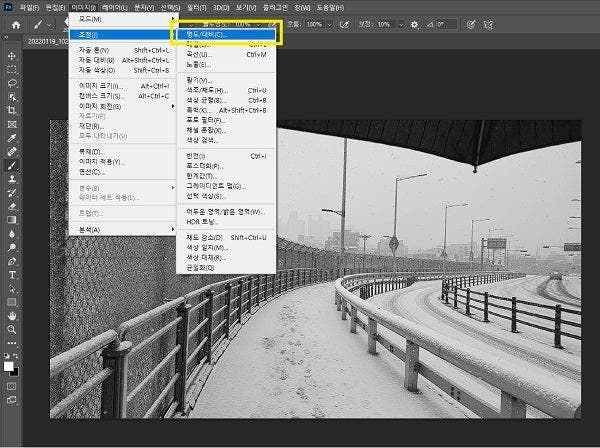Choose 캔버스 크기(S) menu entry
Viewport: 600px width, 448px height.
pyautogui.click(x=122, y=96)
